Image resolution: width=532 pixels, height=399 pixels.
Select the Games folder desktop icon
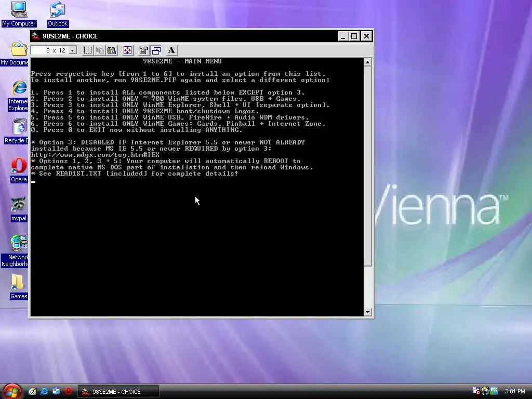coord(18,287)
